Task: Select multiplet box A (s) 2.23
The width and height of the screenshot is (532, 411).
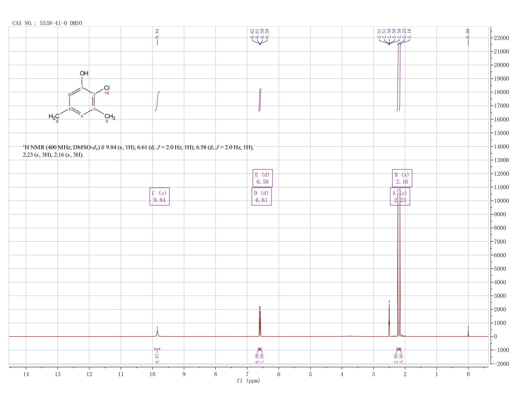Action: tap(400, 197)
